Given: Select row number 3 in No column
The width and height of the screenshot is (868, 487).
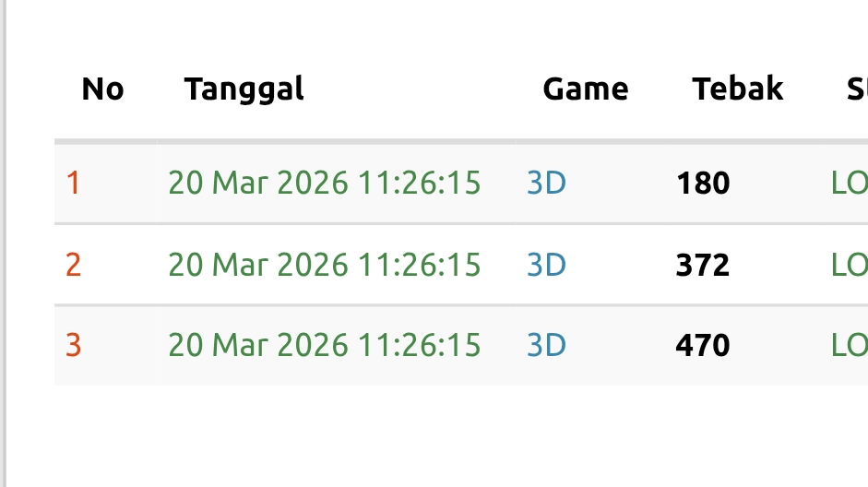Looking at the screenshot, I should click(73, 346).
